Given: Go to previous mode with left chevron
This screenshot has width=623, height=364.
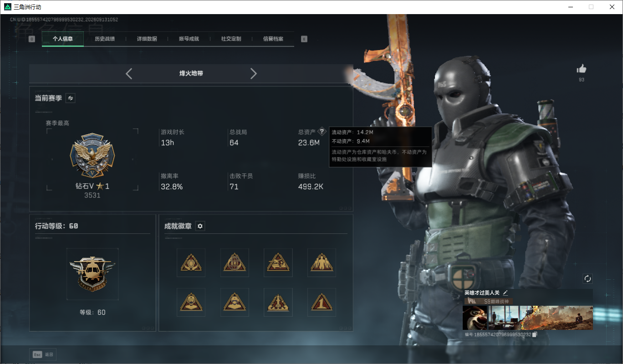Looking at the screenshot, I should click(129, 73).
